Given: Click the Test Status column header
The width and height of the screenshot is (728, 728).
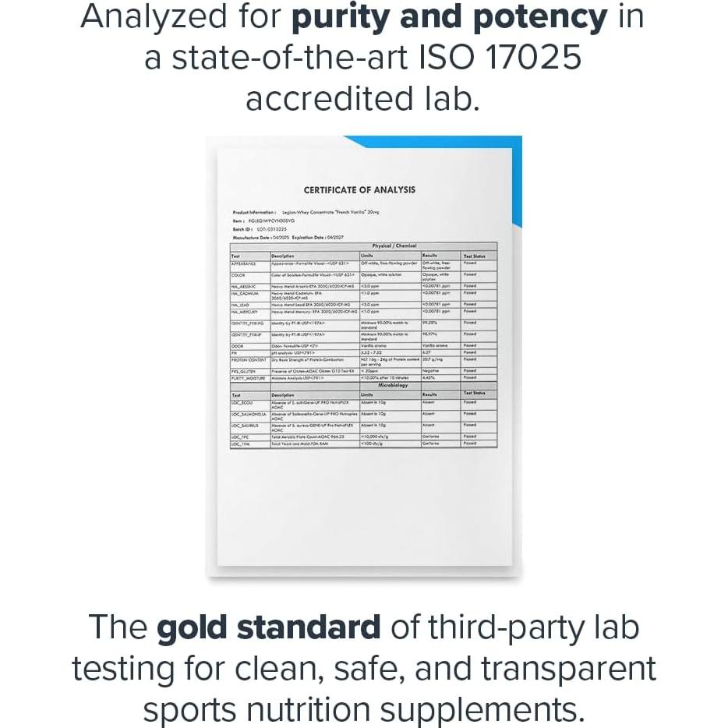Looking at the screenshot, I should coord(474,256).
